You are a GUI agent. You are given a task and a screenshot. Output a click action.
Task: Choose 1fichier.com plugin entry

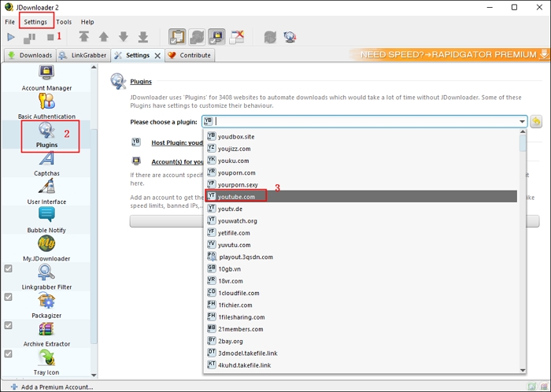coord(361,305)
